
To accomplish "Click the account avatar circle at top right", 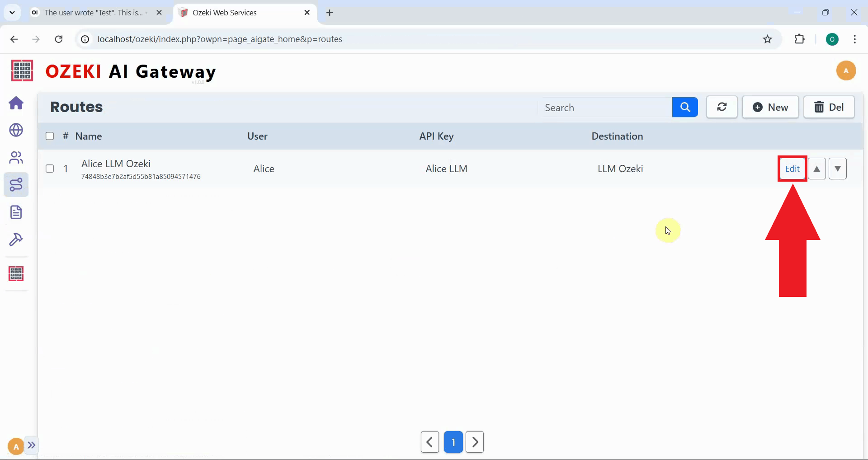I will [846, 70].
